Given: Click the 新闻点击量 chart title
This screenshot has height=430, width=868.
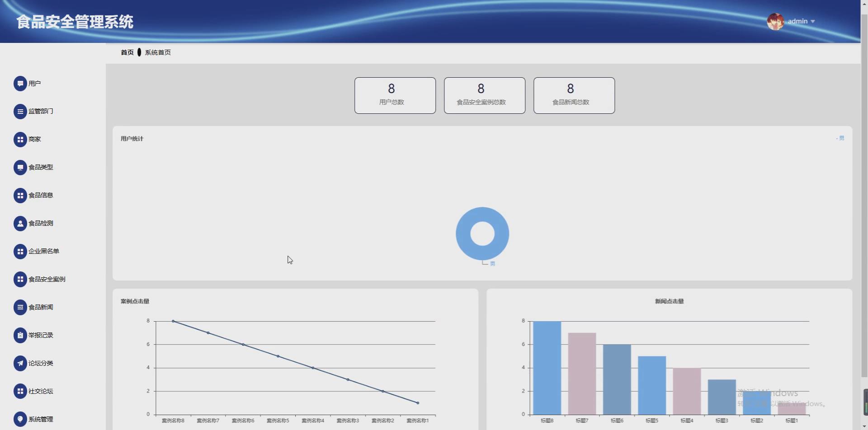Looking at the screenshot, I should coord(669,301).
